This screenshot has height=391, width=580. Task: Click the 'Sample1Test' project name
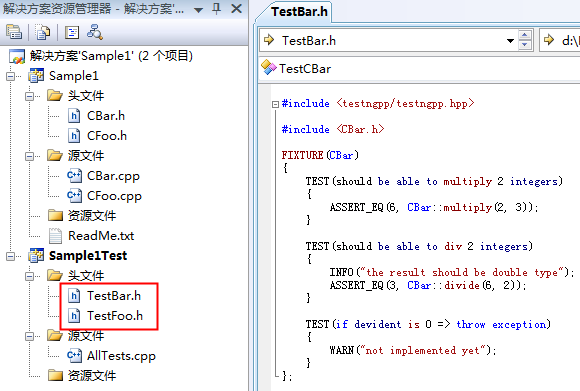pyautogui.click(x=88, y=256)
